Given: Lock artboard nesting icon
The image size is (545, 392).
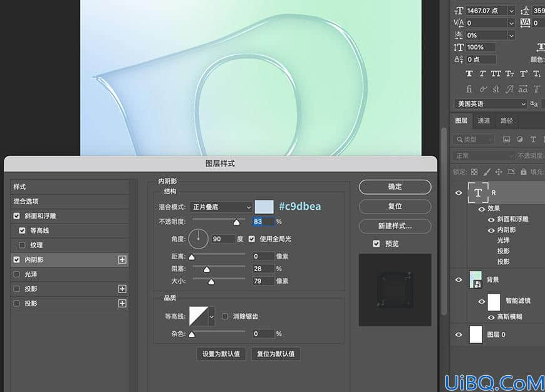Looking at the screenshot, I should tap(511, 172).
